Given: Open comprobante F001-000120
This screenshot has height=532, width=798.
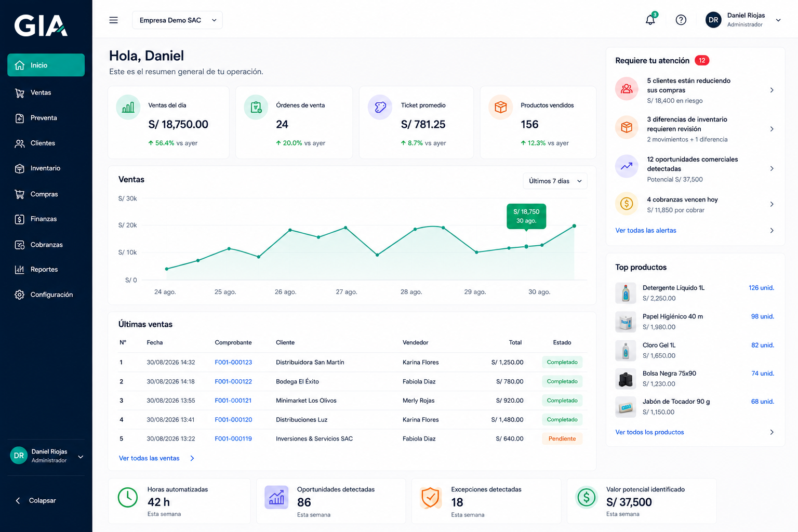Looking at the screenshot, I should (233, 420).
